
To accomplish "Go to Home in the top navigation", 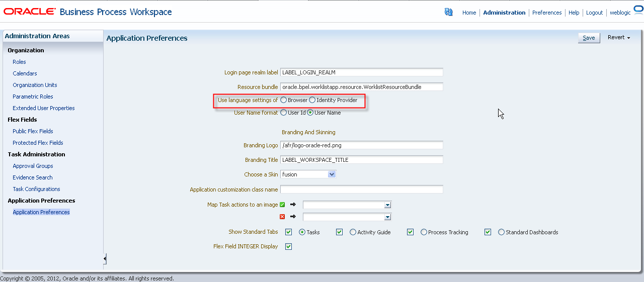I will point(469,13).
